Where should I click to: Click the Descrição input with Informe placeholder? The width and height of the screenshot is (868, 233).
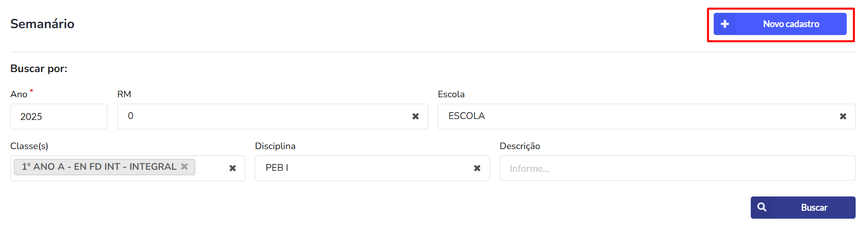click(x=678, y=168)
